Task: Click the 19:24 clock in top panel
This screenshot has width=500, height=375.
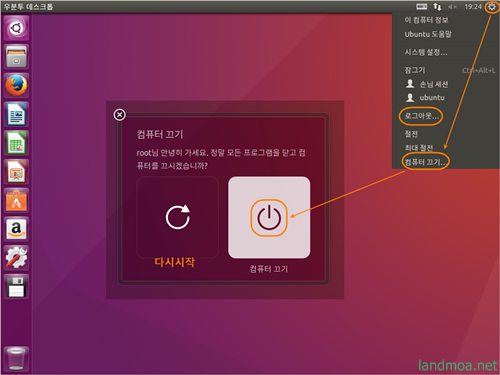Action: [473, 7]
